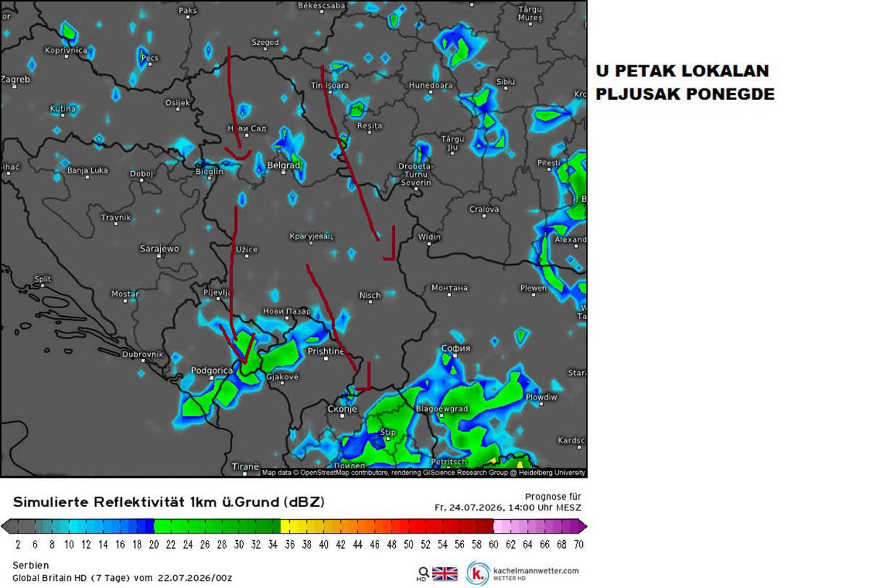The image size is (870, 588).
Task: Click the Simulierte Reflektivität title
Action: [168, 502]
